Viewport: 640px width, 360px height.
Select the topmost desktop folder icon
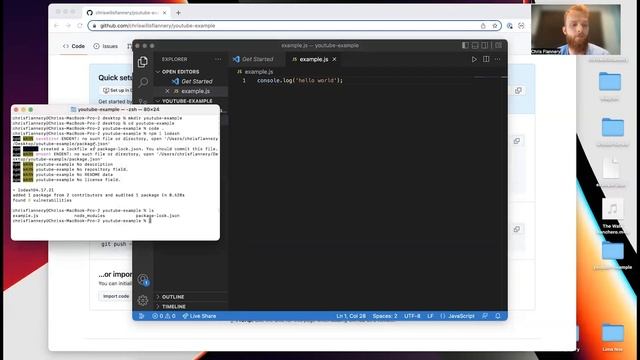pos(610,82)
